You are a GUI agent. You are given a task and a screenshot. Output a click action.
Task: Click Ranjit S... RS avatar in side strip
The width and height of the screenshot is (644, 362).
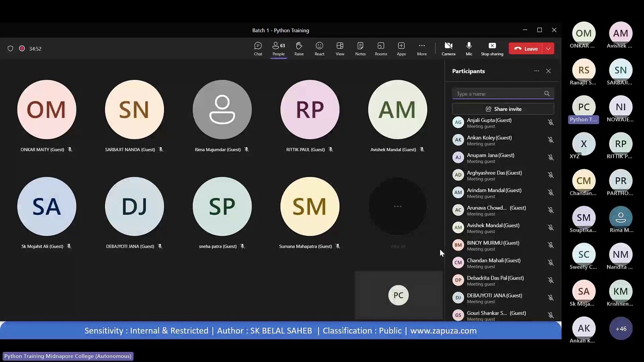(584, 70)
